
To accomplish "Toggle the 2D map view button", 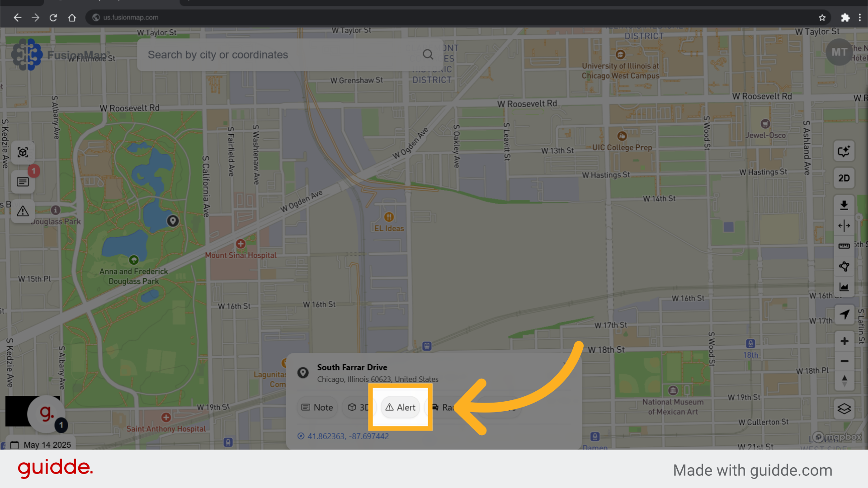I will 844,178.
